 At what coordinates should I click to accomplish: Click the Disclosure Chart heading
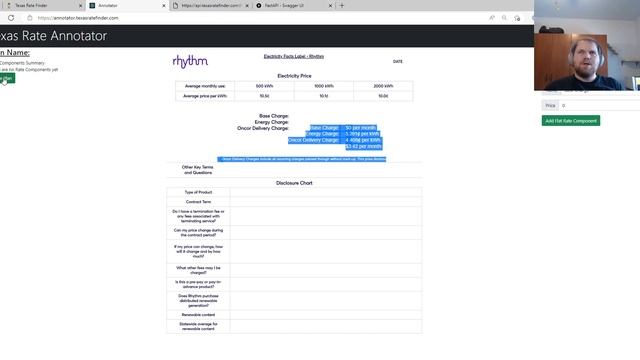click(x=294, y=183)
